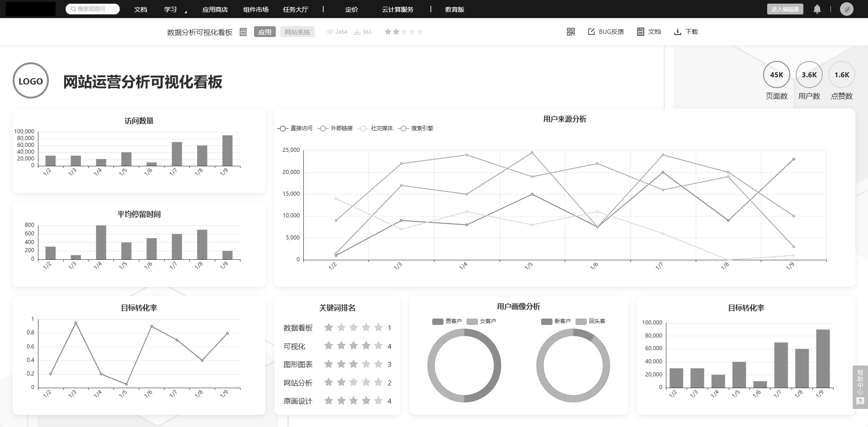Rate the template with the third star
Image resolution: width=868 pixels, height=427 pixels.
click(x=404, y=32)
